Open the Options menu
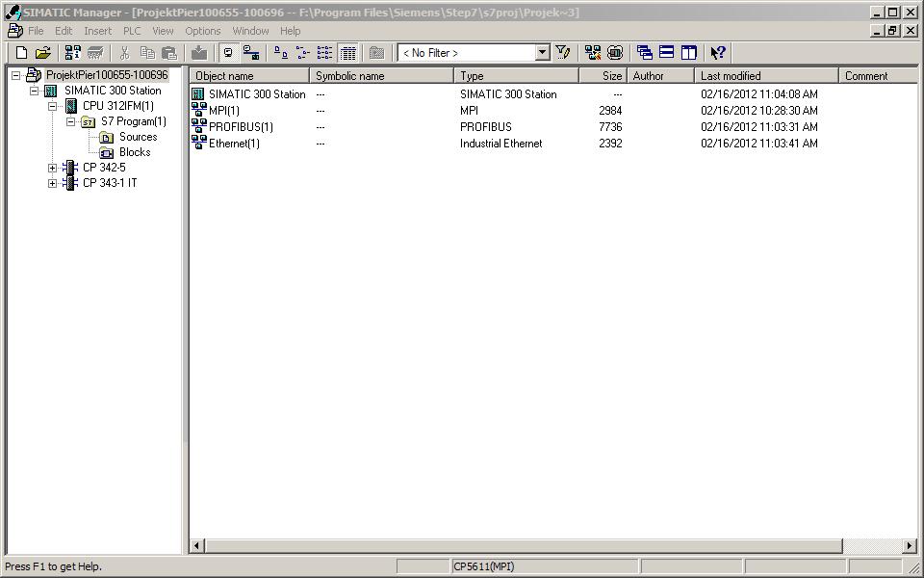Image resolution: width=924 pixels, height=578 pixels. click(203, 31)
